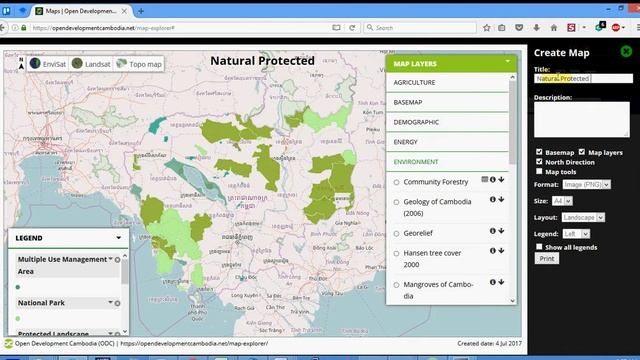Viewport: 640px width, 360px height.
Task: Show info for Community Forestry layer
Action: (493, 179)
